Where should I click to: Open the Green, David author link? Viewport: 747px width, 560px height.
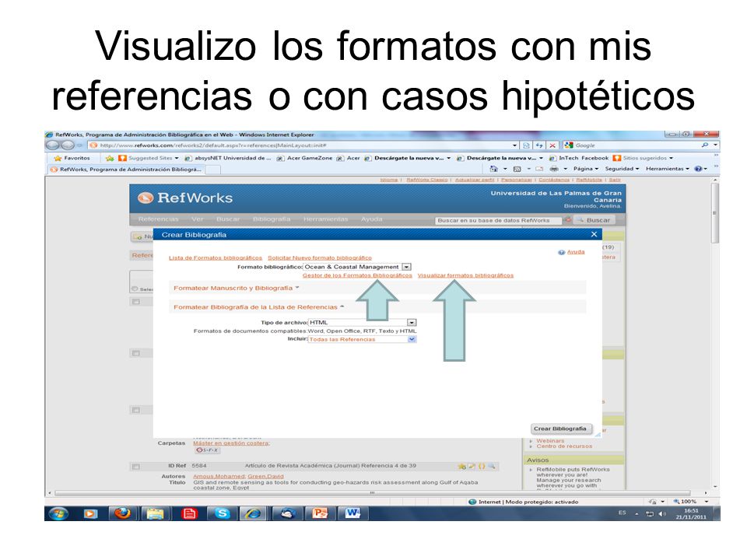(265, 476)
